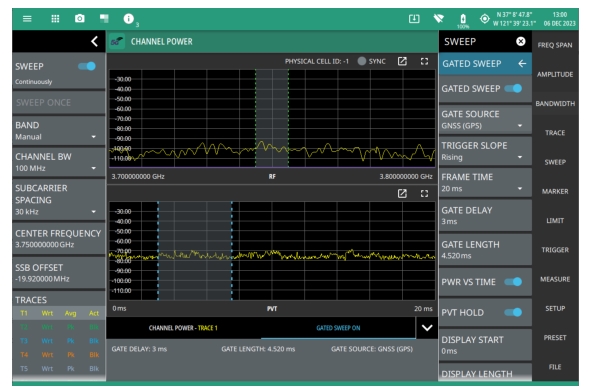The image size is (590, 391).
Task: Expand the Gate Source dropdown
Action: pos(485,120)
